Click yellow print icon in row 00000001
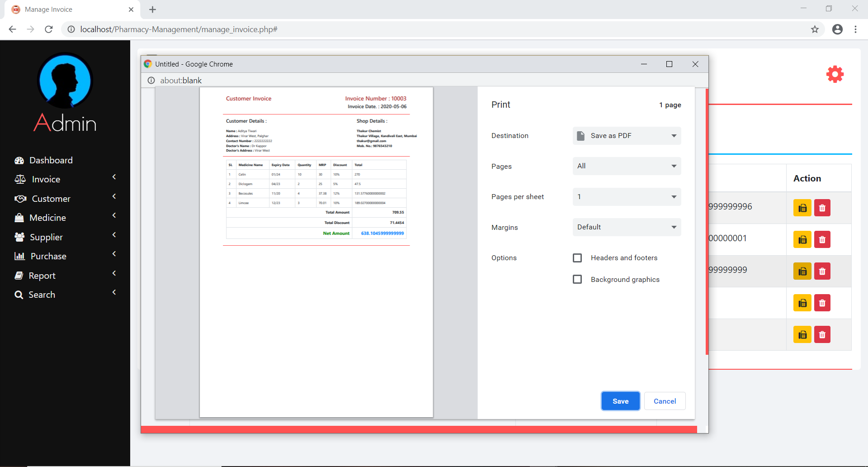 [x=802, y=239]
